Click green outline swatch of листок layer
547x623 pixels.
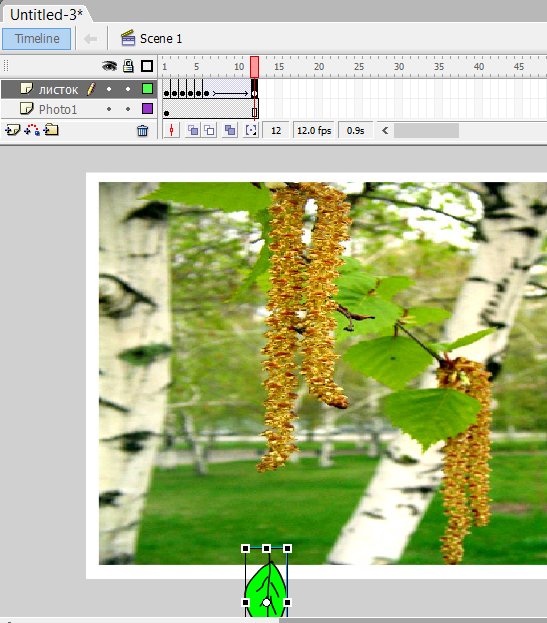[147, 89]
